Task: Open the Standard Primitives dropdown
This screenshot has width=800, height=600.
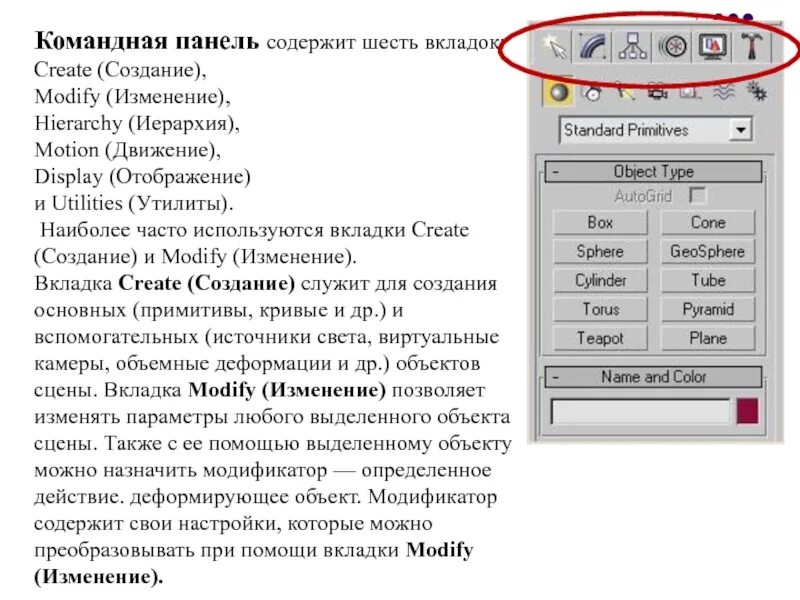Action: [656, 130]
